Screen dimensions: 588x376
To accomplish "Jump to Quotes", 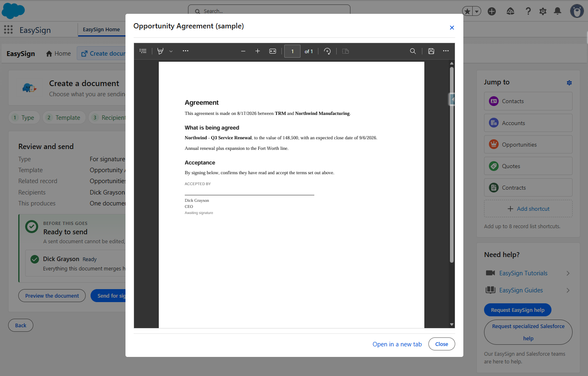I will [528, 166].
